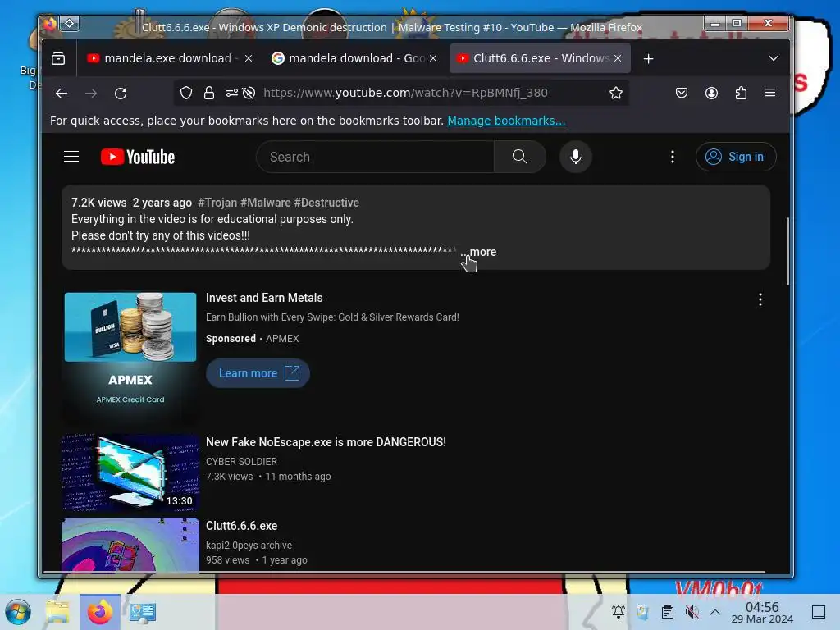The height and width of the screenshot is (630, 840).
Task: Open a new browser tab
Action: (x=648, y=58)
